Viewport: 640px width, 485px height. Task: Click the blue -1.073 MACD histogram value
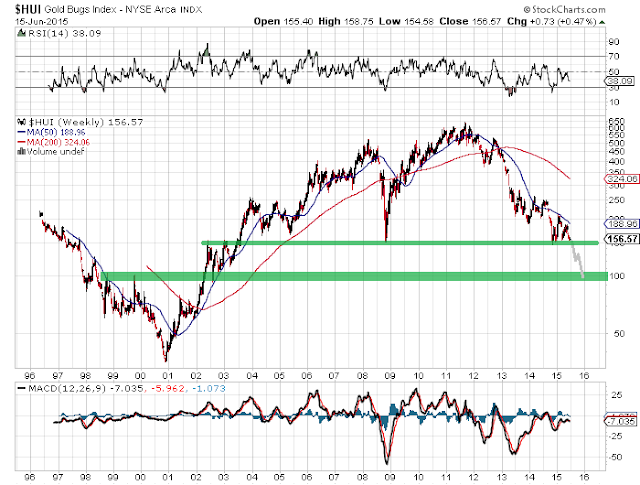pos(208,388)
